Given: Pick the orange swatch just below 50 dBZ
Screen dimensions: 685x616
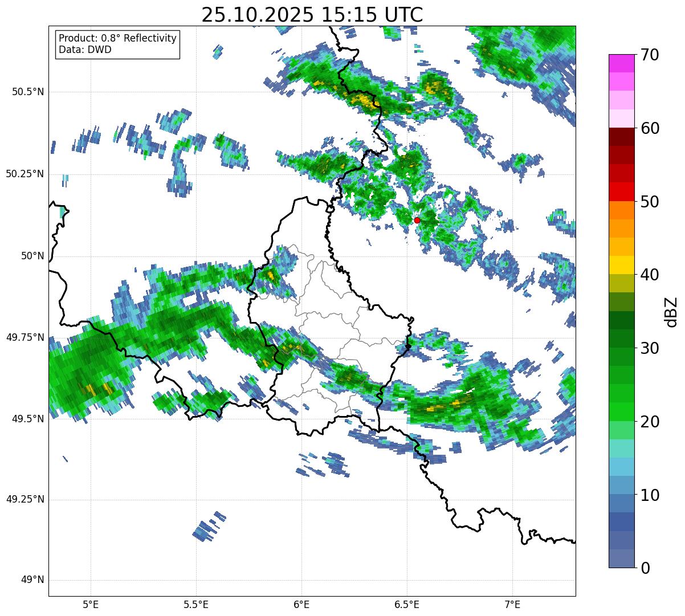Looking at the screenshot, I should (x=621, y=210).
